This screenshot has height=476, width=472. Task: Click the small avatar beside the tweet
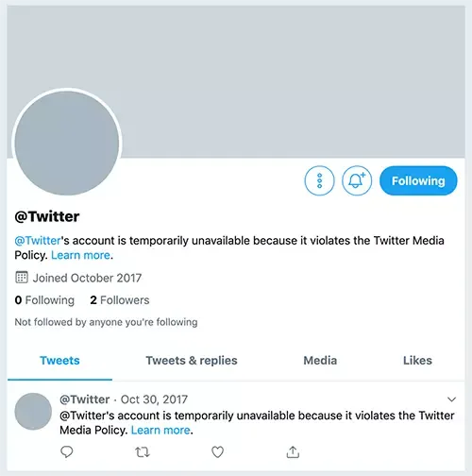[33, 412]
